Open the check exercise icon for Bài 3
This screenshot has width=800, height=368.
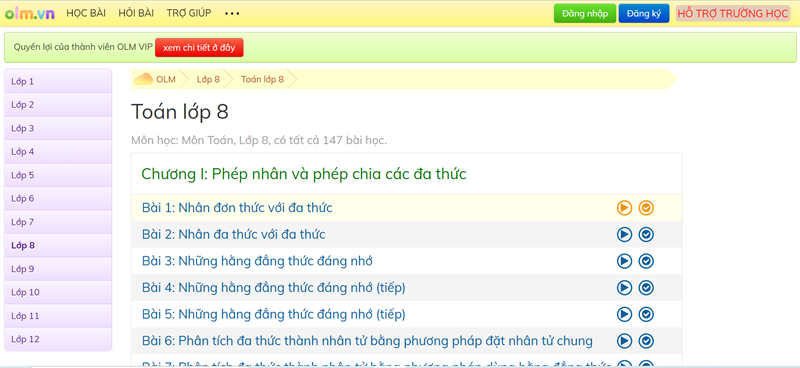pos(646,261)
